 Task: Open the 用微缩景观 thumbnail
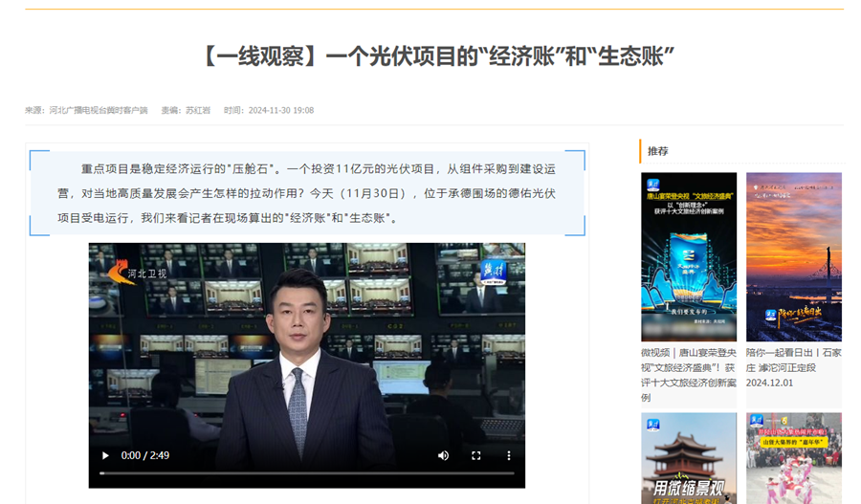688,459
